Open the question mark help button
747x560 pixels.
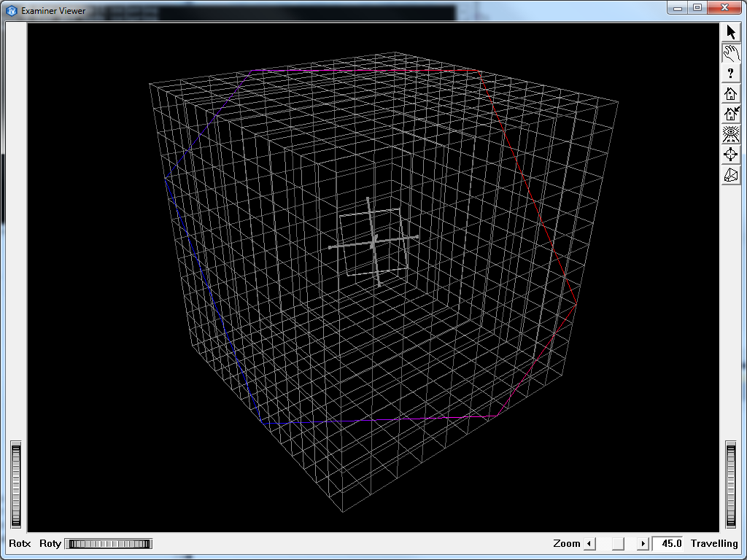click(x=731, y=74)
